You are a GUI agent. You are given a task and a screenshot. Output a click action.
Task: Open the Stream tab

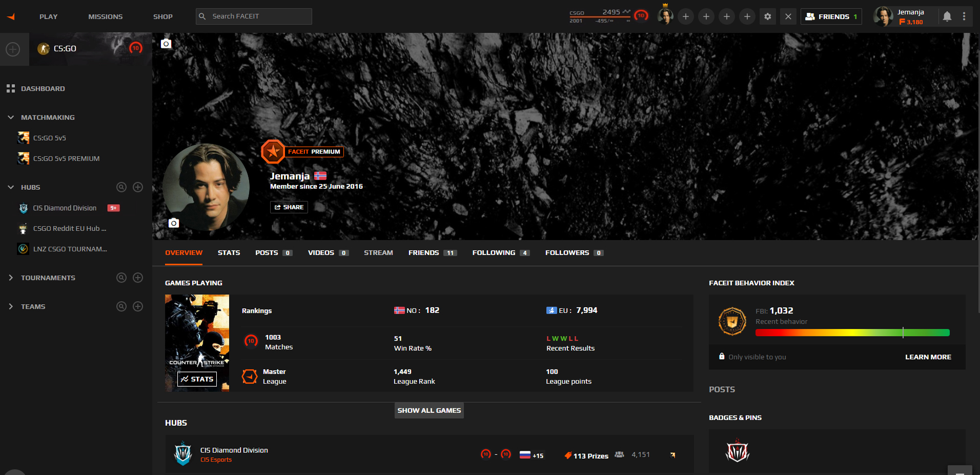coord(378,253)
